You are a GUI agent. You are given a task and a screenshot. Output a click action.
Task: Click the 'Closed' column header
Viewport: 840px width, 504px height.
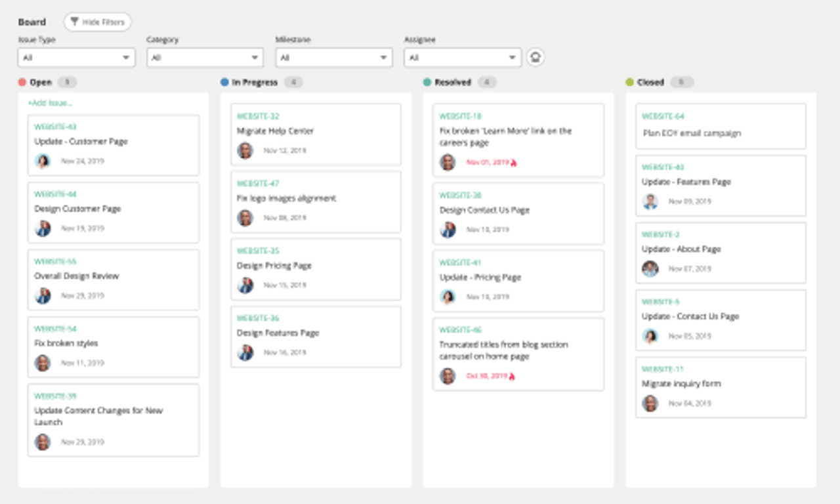(x=651, y=83)
